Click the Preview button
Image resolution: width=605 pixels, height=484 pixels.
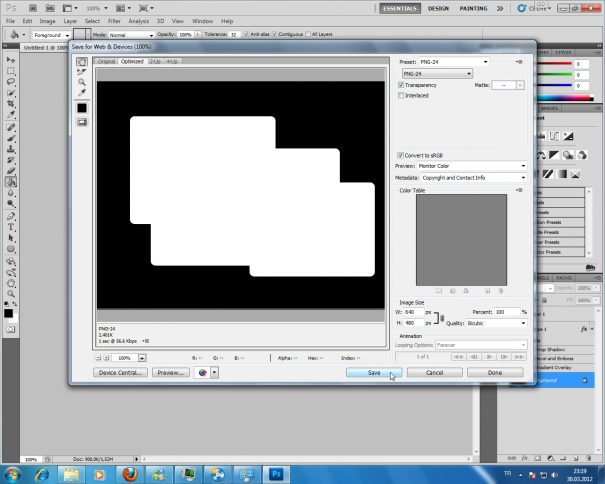pos(171,372)
